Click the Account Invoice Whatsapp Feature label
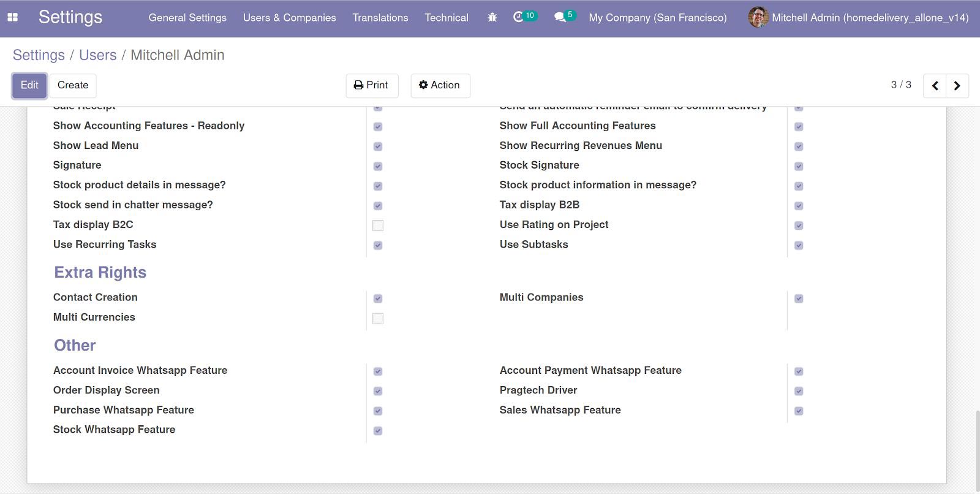This screenshot has height=494, width=980. click(x=140, y=370)
